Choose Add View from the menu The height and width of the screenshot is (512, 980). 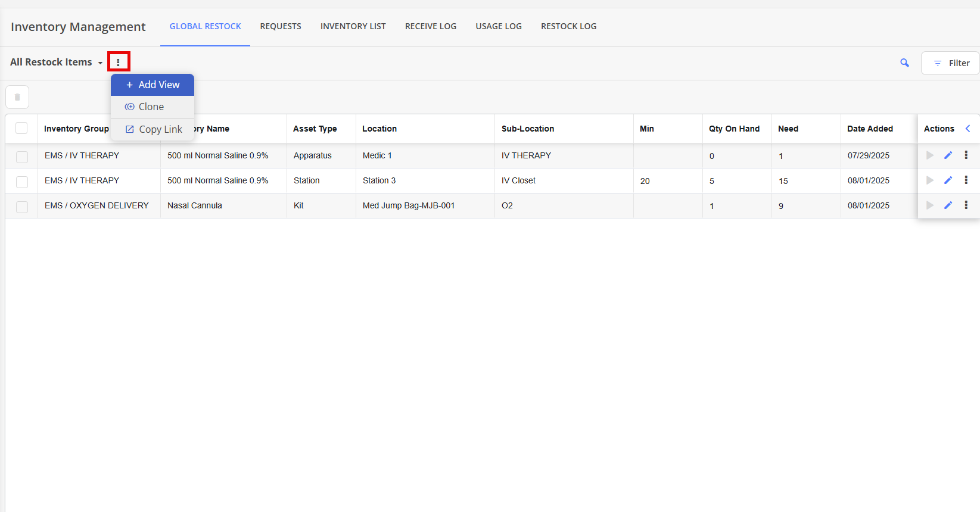point(153,85)
